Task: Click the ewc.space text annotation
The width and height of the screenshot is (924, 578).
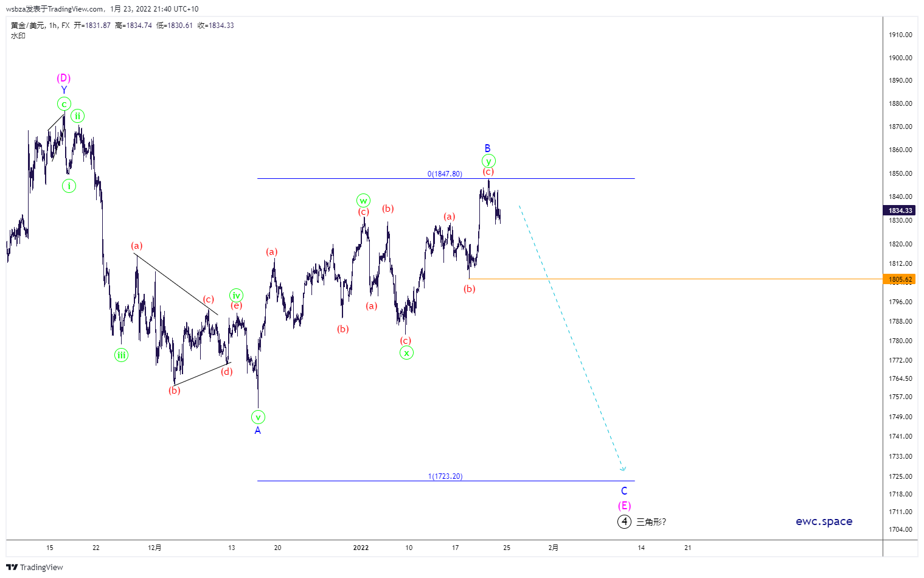Action: 824,521
